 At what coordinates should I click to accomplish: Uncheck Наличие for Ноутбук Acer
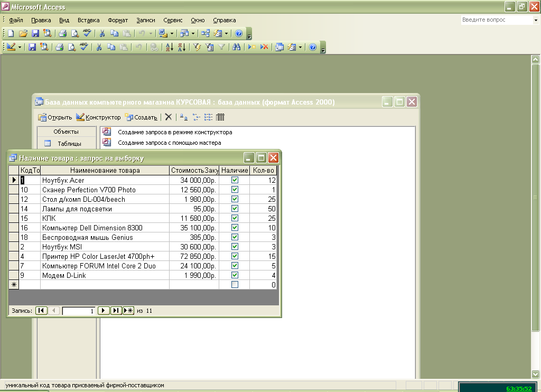click(x=235, y=180)
